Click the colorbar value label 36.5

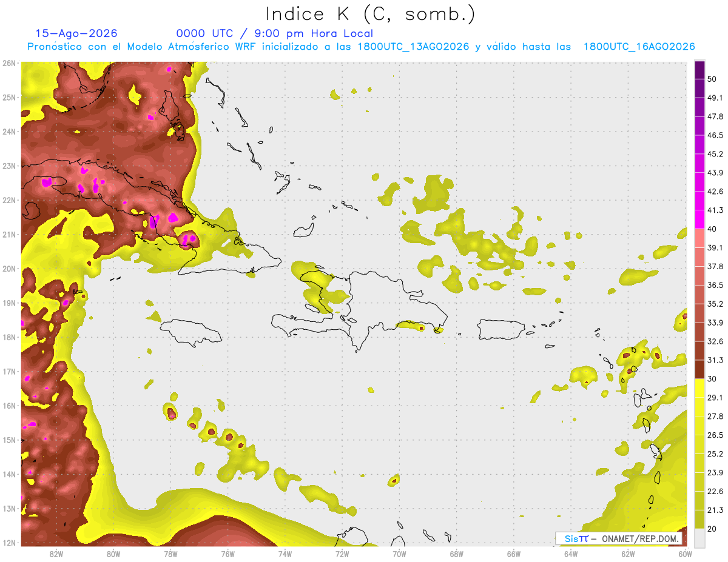715,285
